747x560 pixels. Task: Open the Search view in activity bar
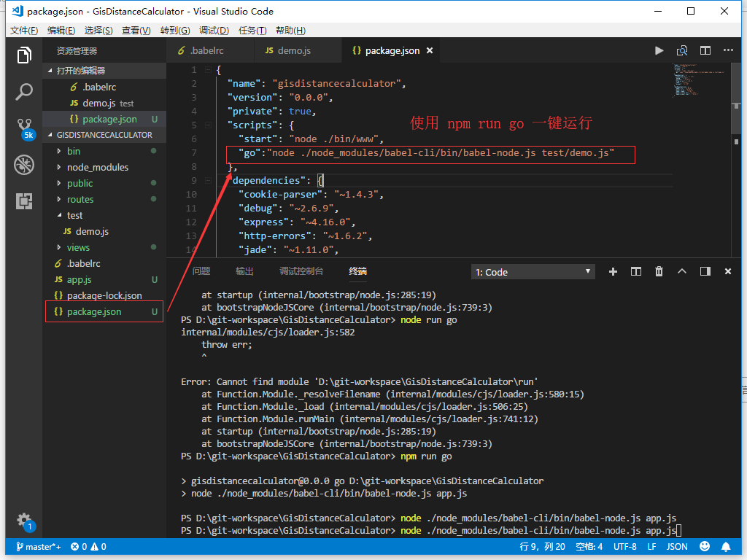click(24, 91)
